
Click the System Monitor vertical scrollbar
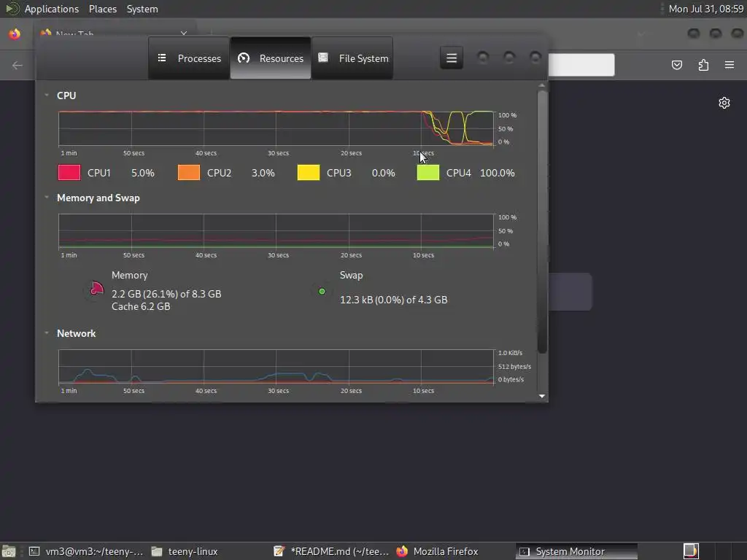click(x=542, y=222)
